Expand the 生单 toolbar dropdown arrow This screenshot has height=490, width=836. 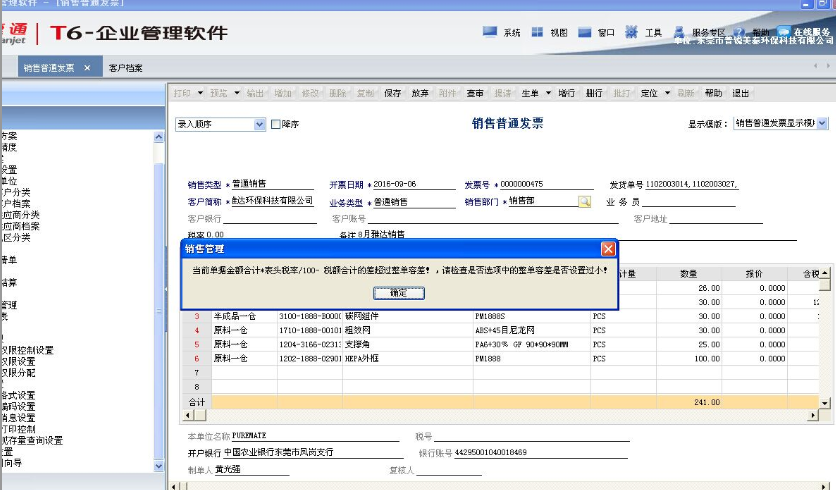click(548, 93)
